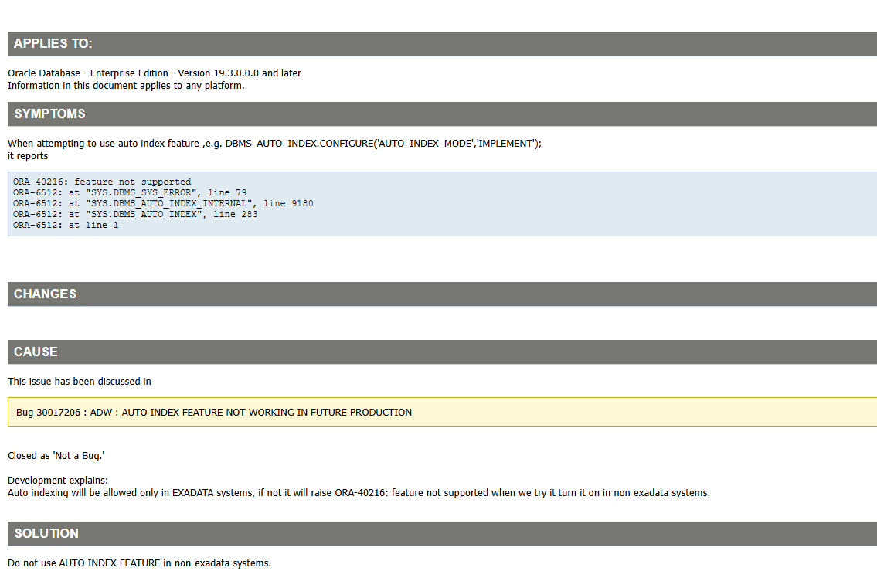877x588 pixels.
Task: Click the SYS.DBMS_AUTO_INDEX line 283 entry
Action: [x=135, y=214]
